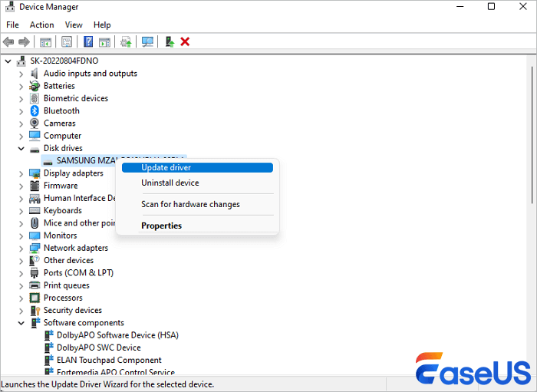Click the Firmware chip icon
537x392 pixels.
pos(35,186)
